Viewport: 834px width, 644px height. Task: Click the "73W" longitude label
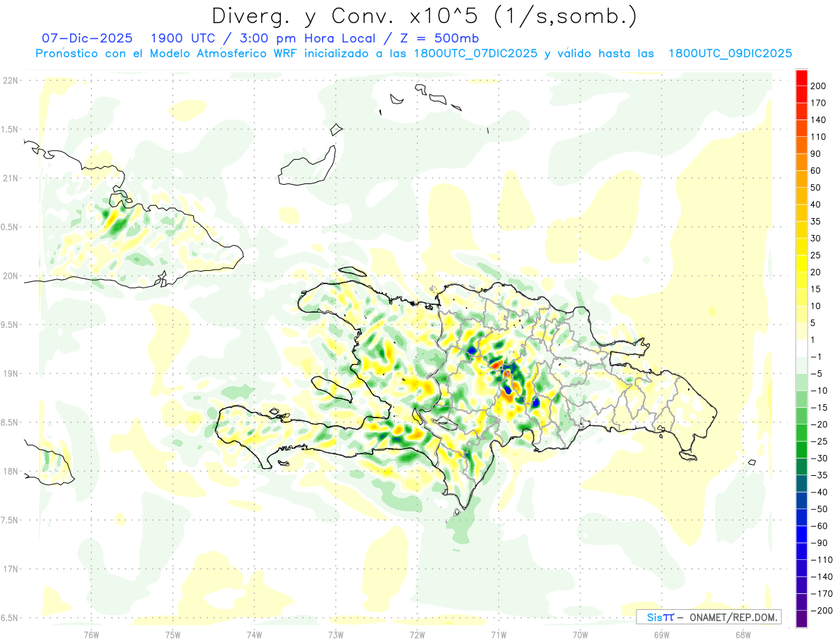336,635
